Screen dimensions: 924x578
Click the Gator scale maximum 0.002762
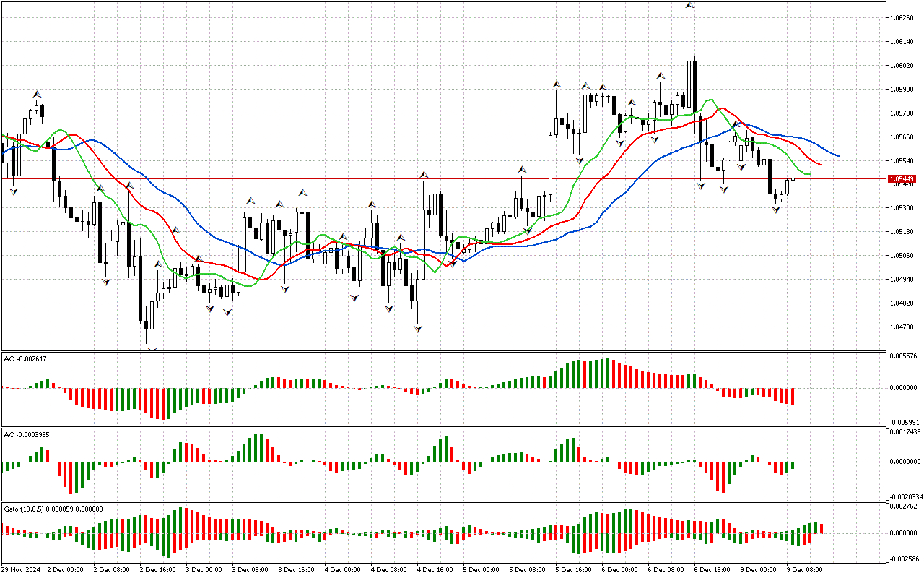[903, 506]
